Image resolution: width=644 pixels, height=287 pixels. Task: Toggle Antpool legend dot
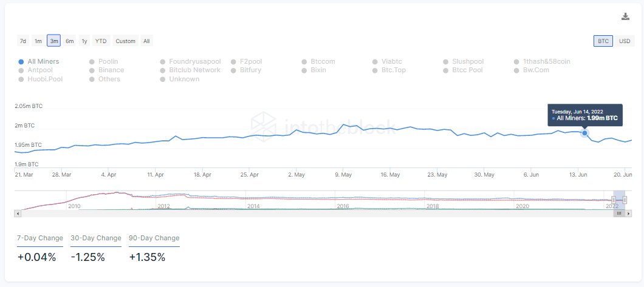coord(21,70)
